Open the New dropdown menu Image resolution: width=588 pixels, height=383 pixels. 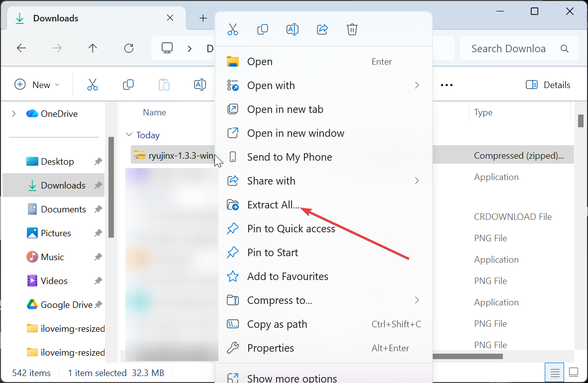(x=37, y=85)
